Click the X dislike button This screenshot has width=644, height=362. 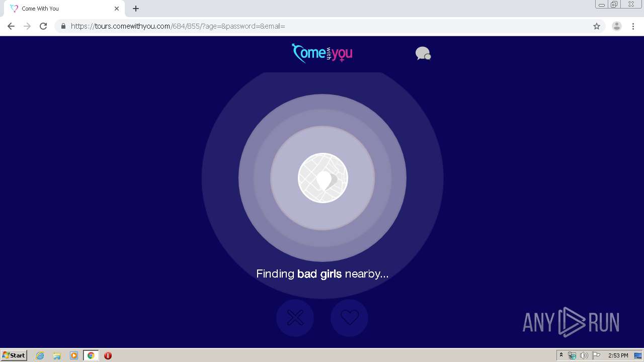[x=295, y=318]
